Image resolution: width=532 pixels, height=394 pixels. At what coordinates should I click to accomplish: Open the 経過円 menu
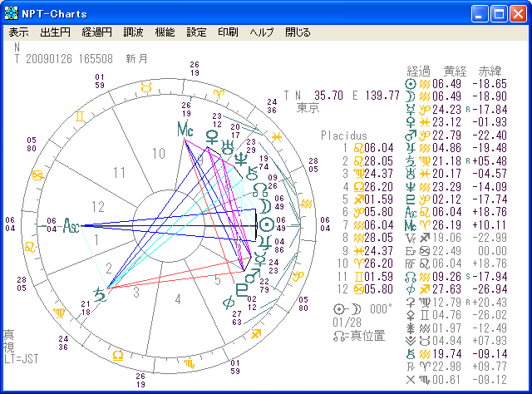pos(96,32)
